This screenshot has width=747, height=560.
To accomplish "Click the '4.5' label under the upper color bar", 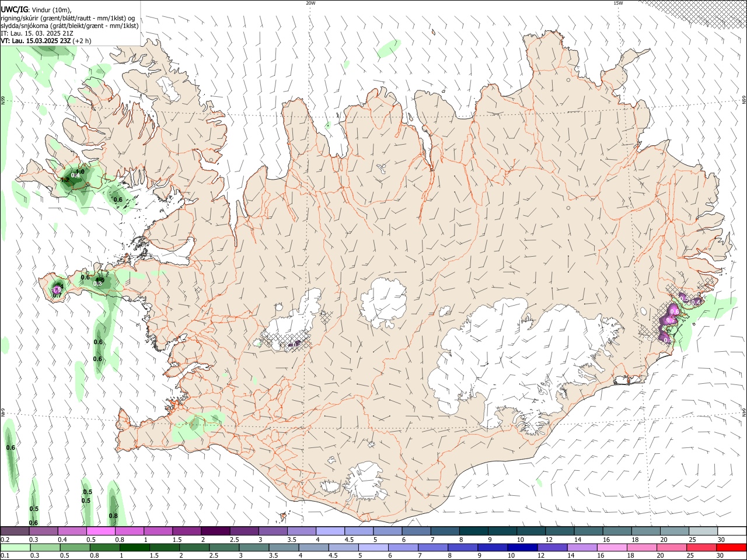I will (349, 540).
